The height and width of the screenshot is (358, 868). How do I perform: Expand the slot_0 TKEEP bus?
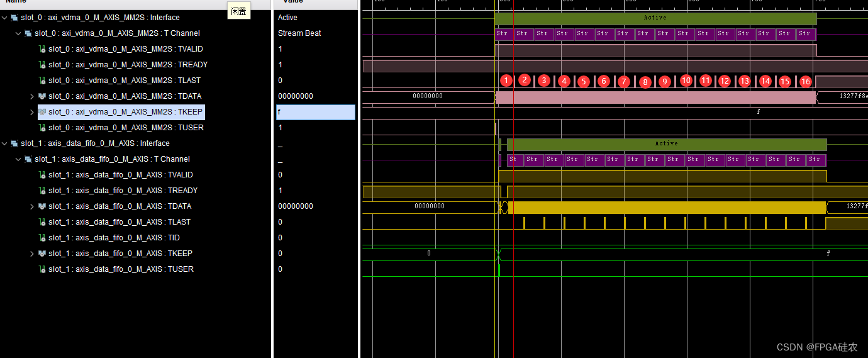[33, 112]
